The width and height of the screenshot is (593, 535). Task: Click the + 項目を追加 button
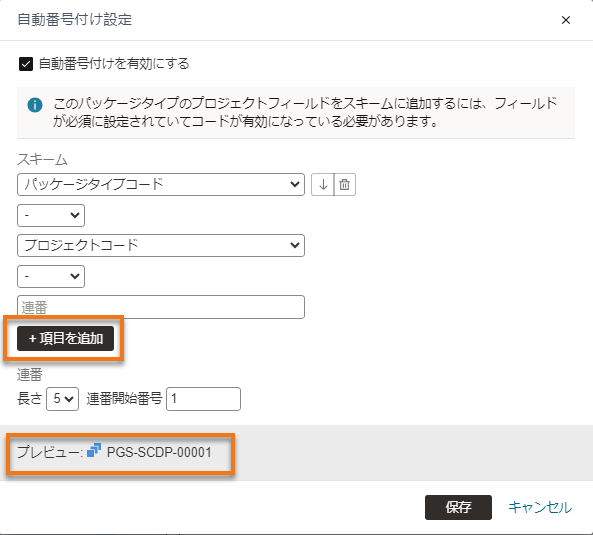click(65, 338)
